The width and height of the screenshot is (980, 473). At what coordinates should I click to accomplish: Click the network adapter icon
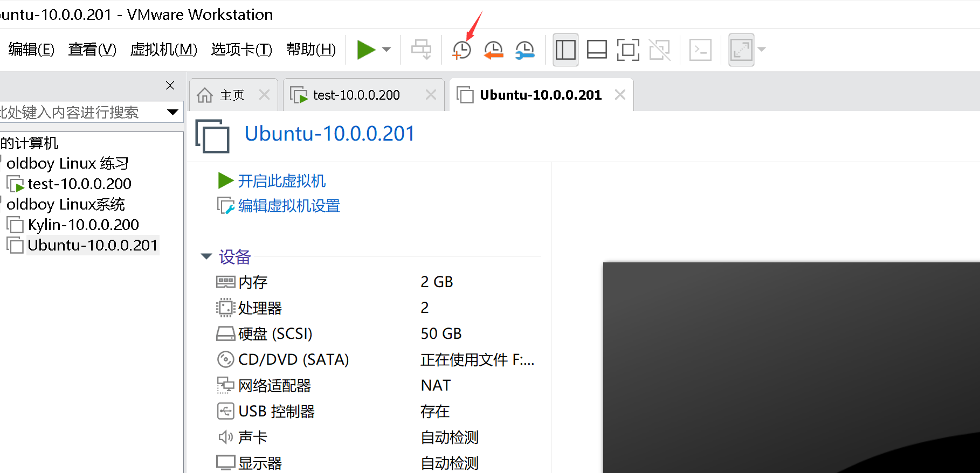(x=225, y=385)
